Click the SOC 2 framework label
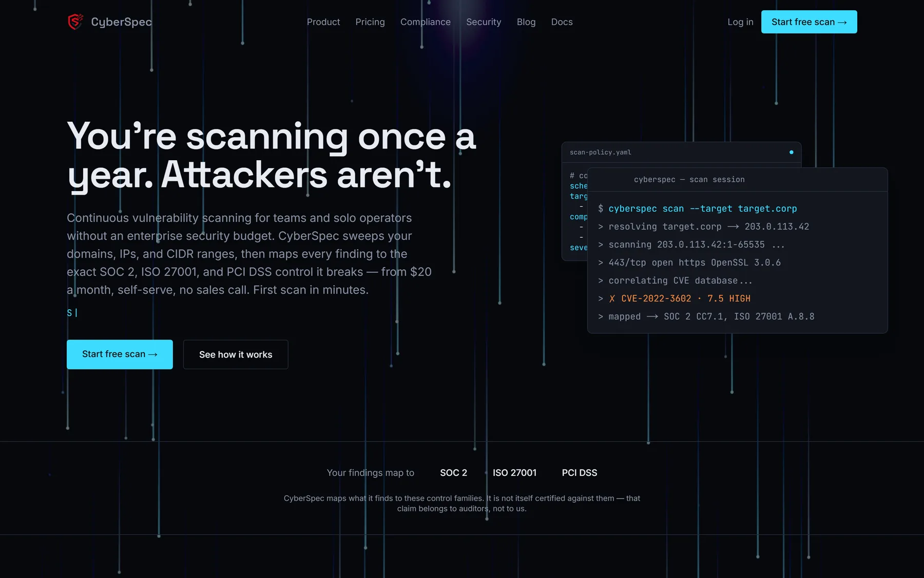Screen dimensions: 924x578 point(454,473)
